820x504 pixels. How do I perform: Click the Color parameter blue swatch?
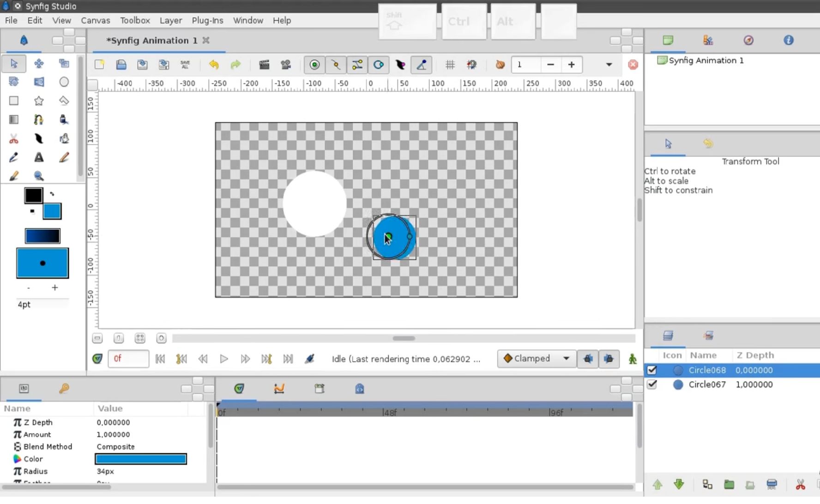[x=141, y=459]
